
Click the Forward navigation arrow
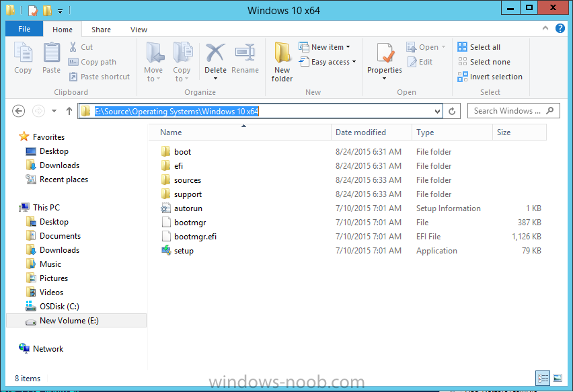(38, 111)
